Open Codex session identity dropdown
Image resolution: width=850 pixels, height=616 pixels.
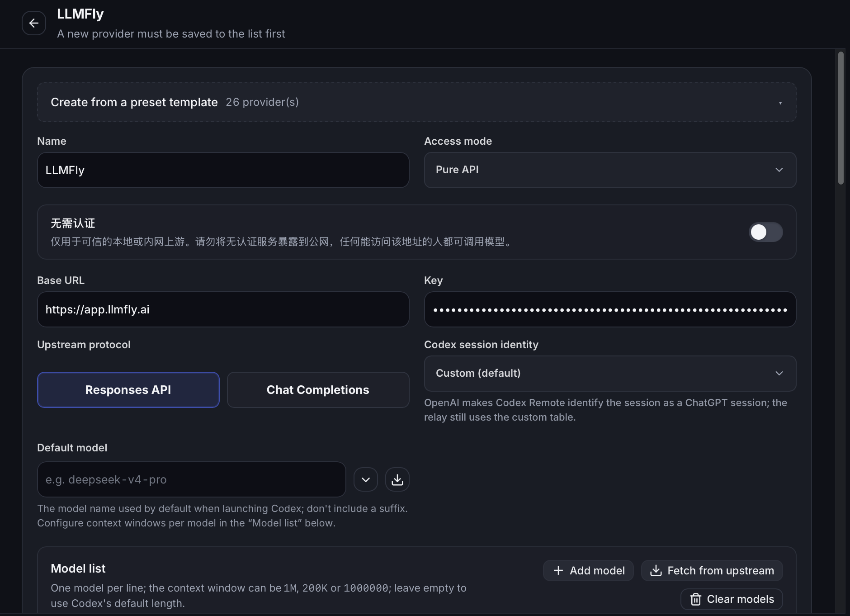[610, 374]
